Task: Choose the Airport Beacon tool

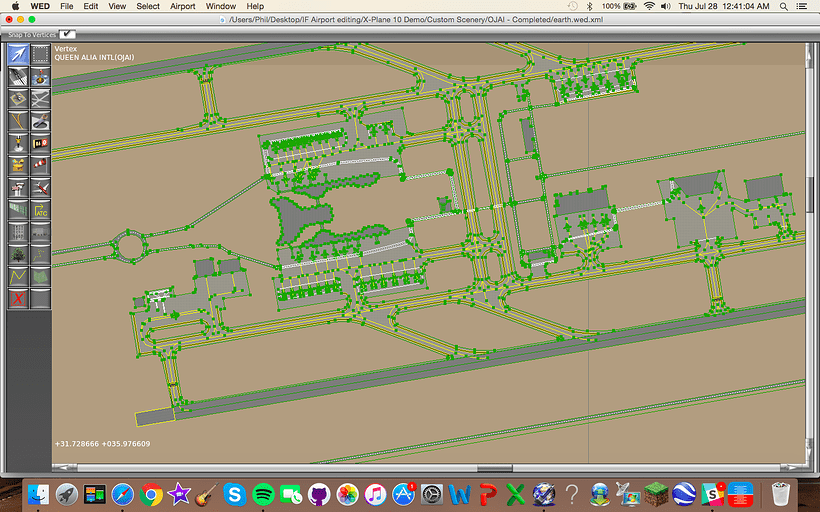Action: [x=18, y=165]
